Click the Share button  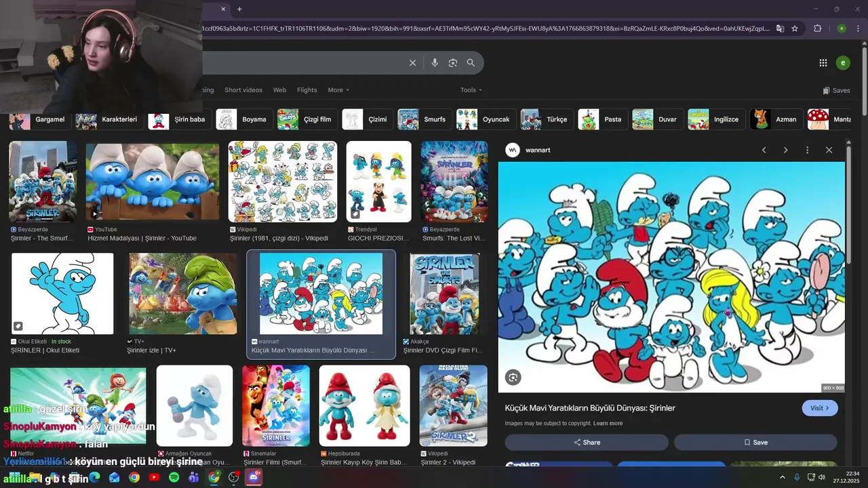click(x=587, y=443)
